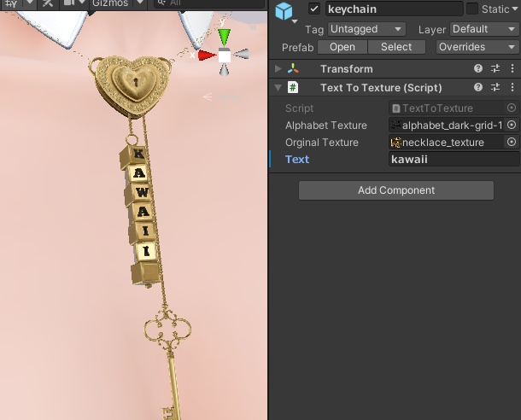The width and height of the screenshot is (521, 420).
Task: Open the Layer dropdown showing Default
Action: tap(484, 29)
